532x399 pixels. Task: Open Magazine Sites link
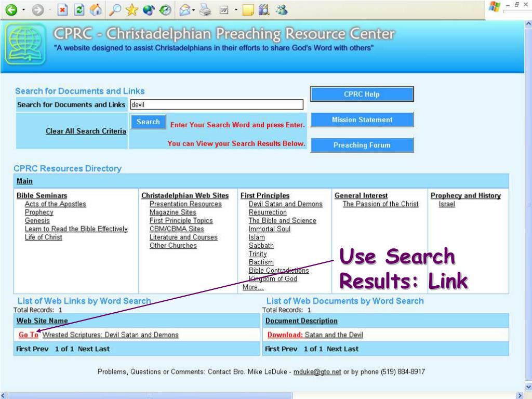173,212
